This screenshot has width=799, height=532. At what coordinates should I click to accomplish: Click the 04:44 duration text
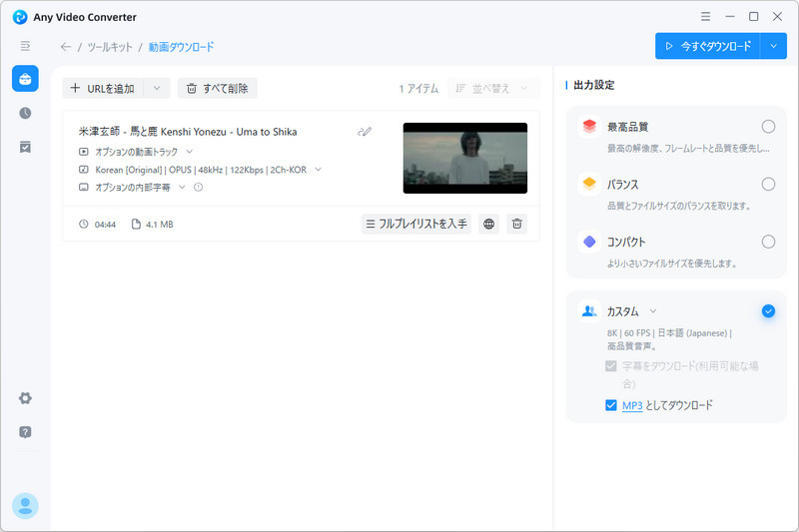[105, 225]
